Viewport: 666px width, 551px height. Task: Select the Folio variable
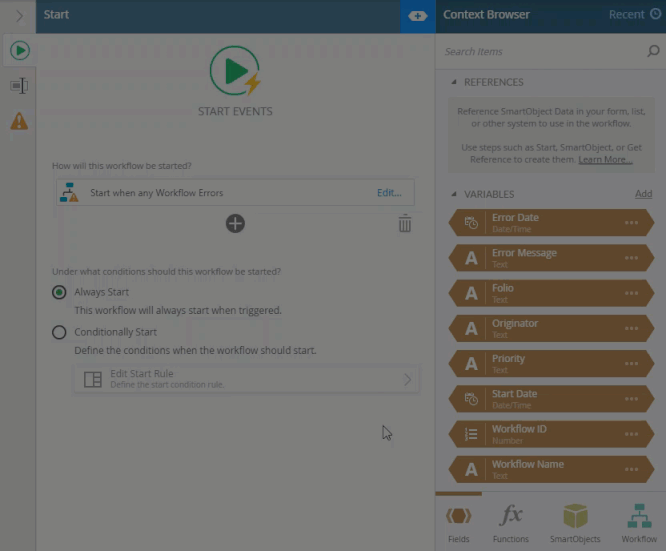pos(551,293)
